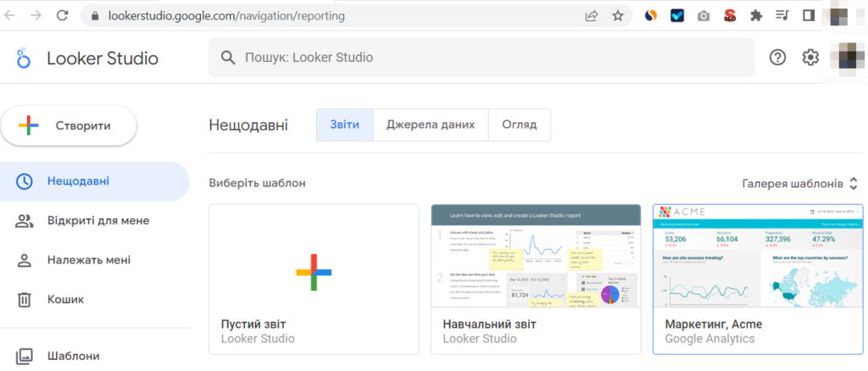Open Кошик in the sidebar
868x371 pixels.
95,300
